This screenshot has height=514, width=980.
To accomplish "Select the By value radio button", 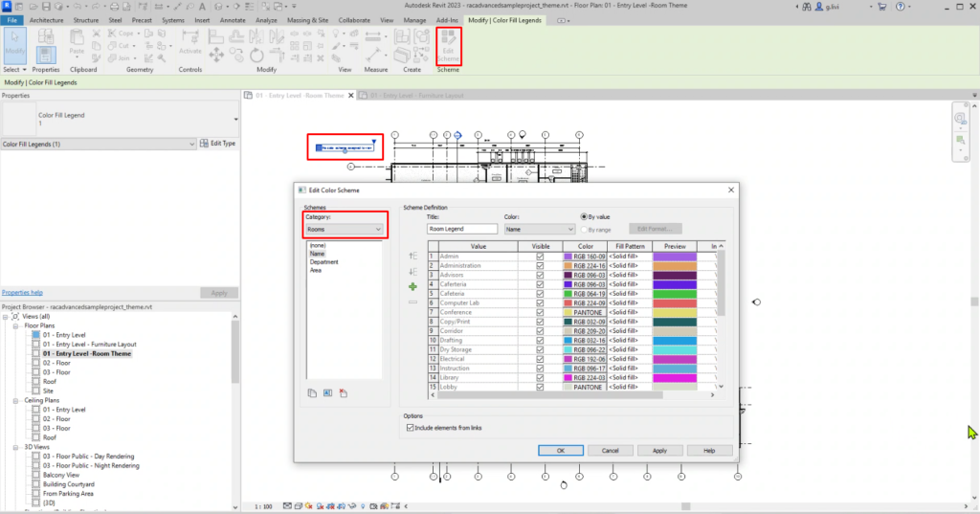I will click(x=585, y=216).
